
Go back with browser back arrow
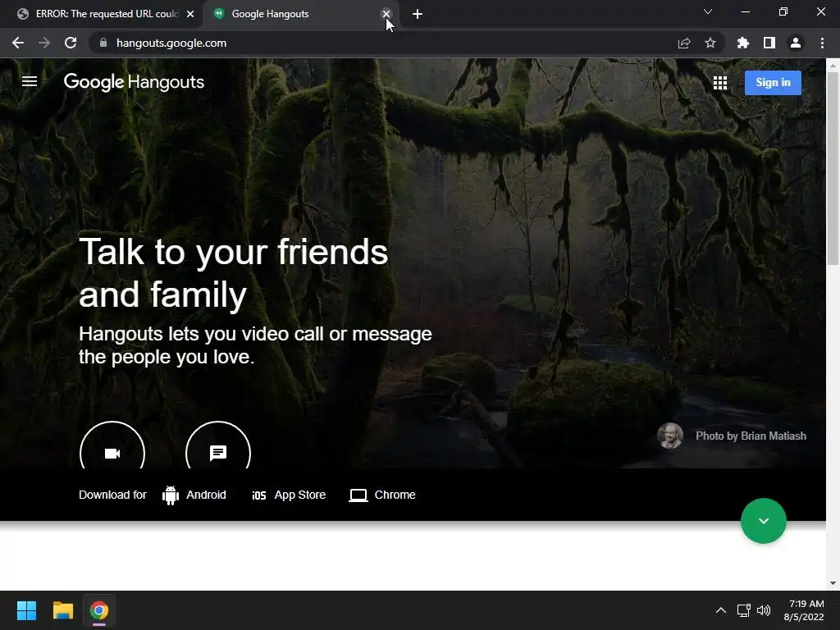(x=18, y=43)
